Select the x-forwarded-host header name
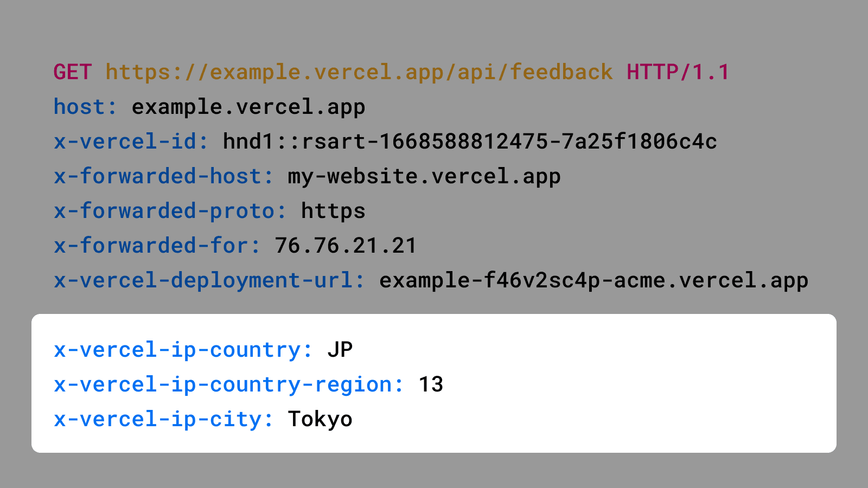The image size is (868, 488). click(163, 176)
